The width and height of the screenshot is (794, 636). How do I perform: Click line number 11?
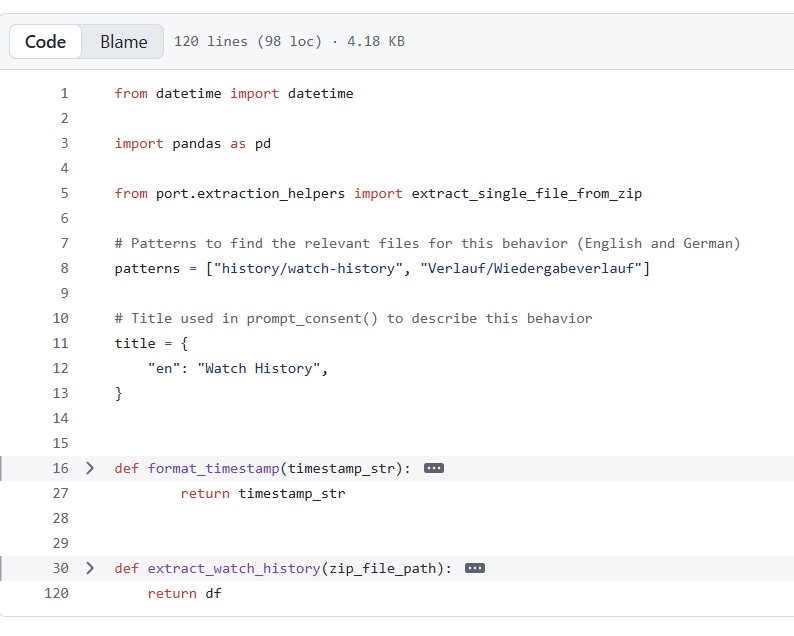60,343
